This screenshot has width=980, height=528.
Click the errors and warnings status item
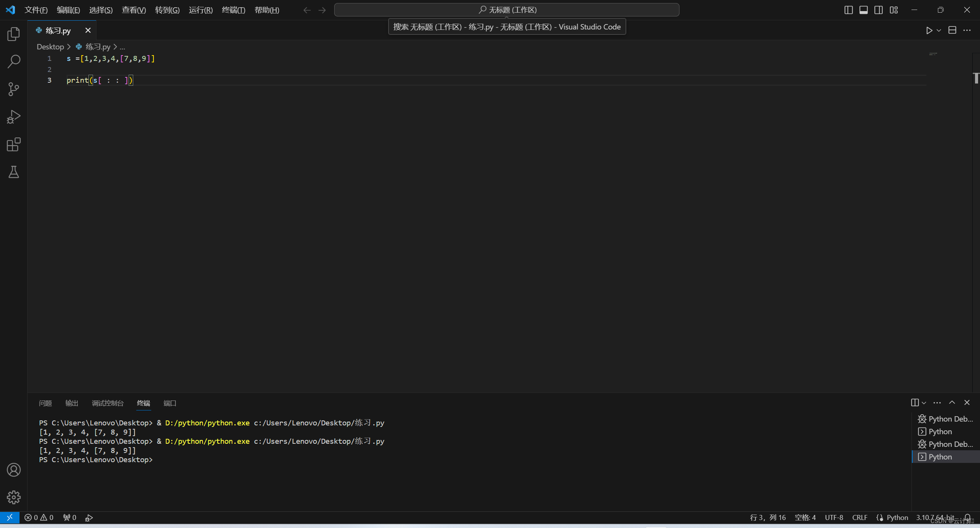39,518
